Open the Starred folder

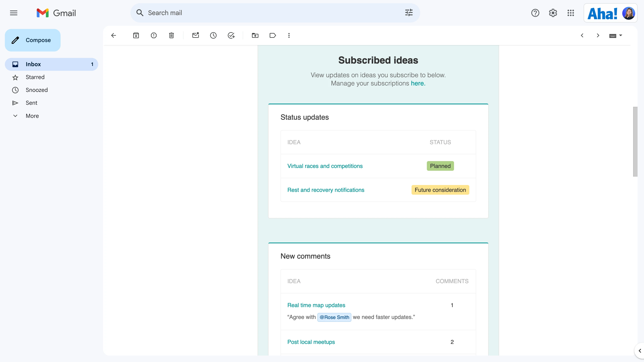tap(35, 77)
